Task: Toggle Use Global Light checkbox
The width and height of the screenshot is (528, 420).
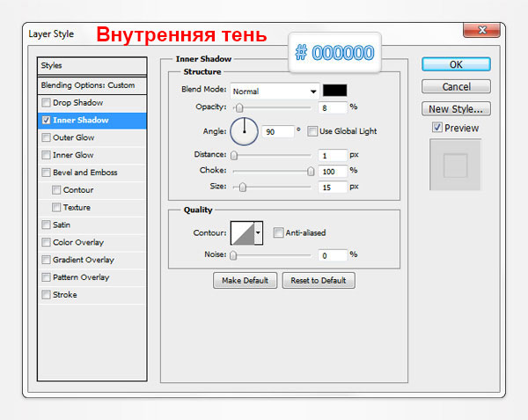Action: (312, 131)
